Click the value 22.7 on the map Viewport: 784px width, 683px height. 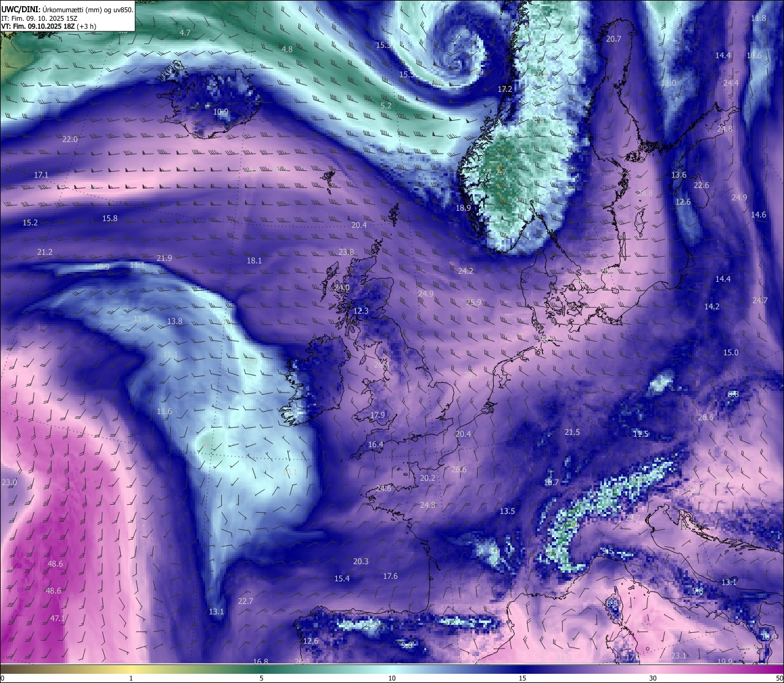point(245,601)
